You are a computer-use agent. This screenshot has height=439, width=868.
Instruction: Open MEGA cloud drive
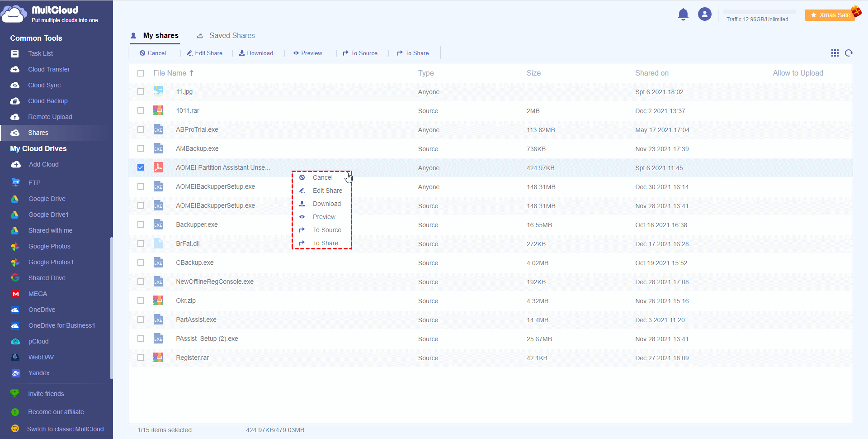tap(38, 294)
